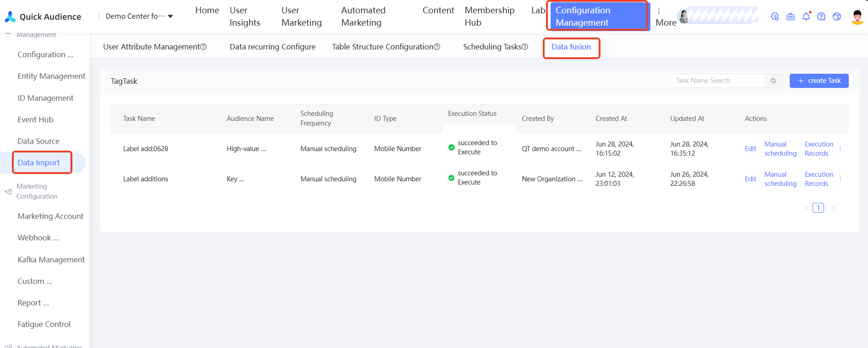
Task: Go to previous page arrow in pagination
Action: (807, 208)
